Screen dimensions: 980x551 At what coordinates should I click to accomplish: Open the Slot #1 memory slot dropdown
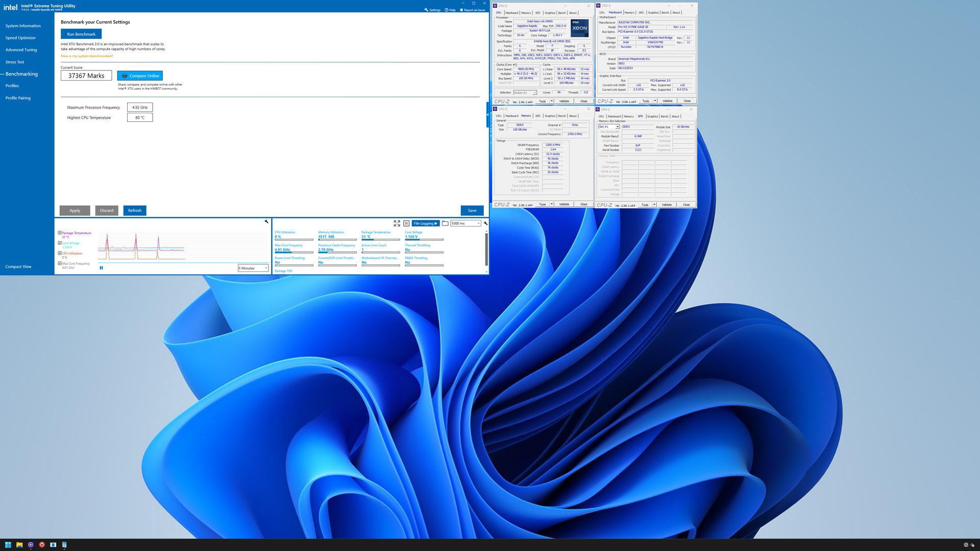click(609, 127)
